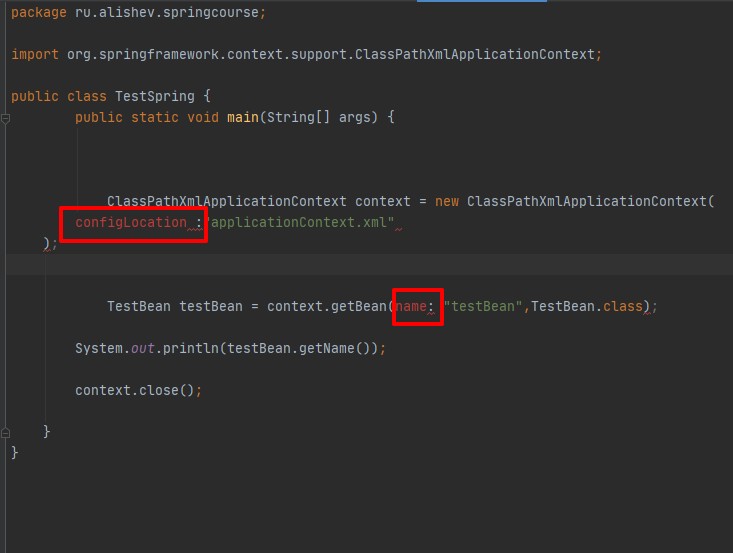
Task: Click the TestBean type before testBean
Action: [139, 307]
